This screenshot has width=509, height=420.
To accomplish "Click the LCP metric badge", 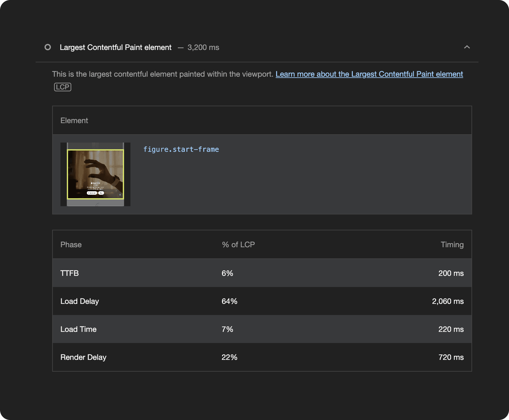I will point(63,87).
